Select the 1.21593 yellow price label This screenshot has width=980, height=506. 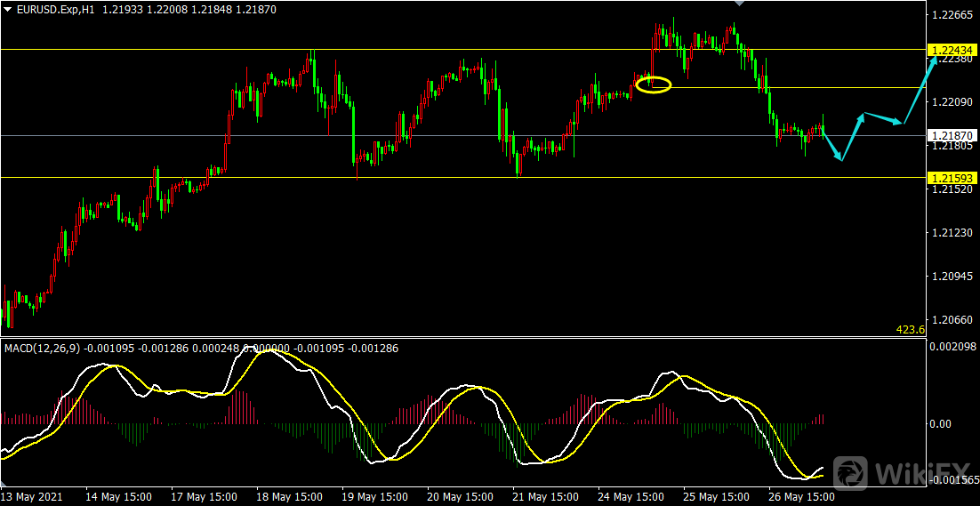tap(951, 178)
